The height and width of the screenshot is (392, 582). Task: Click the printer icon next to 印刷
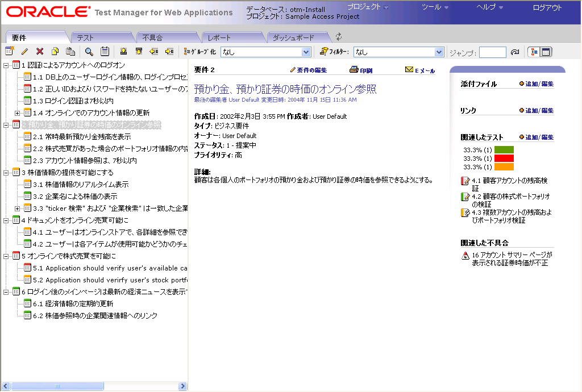coord(354,69)
